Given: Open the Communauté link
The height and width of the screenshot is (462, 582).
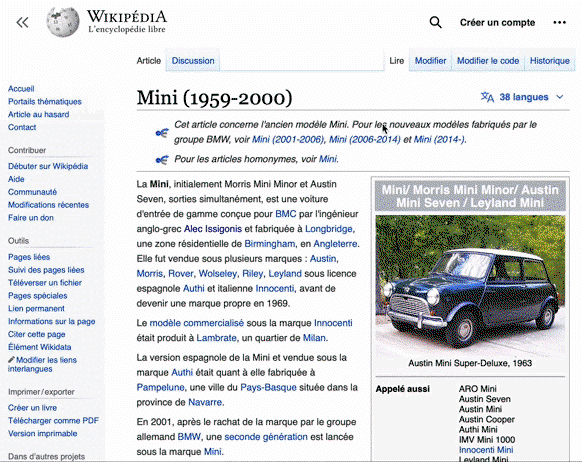Looking at the screenshot, I should 32,192.
